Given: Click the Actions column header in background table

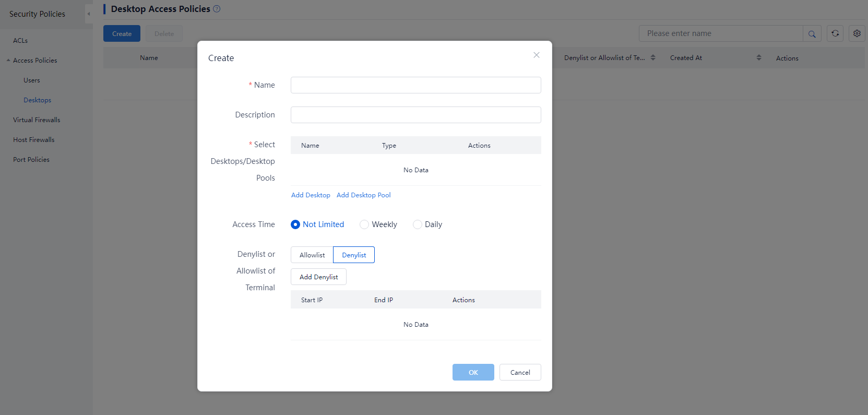Looking at the screenshot, I should click(x=787, y=58).
